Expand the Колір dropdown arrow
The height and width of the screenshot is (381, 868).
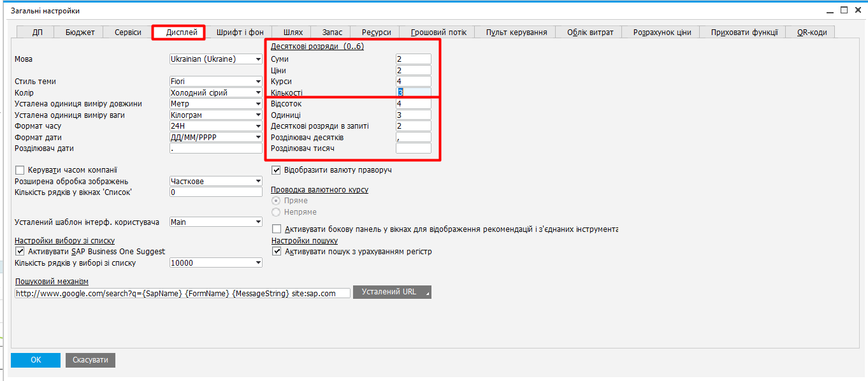(257, 93)
